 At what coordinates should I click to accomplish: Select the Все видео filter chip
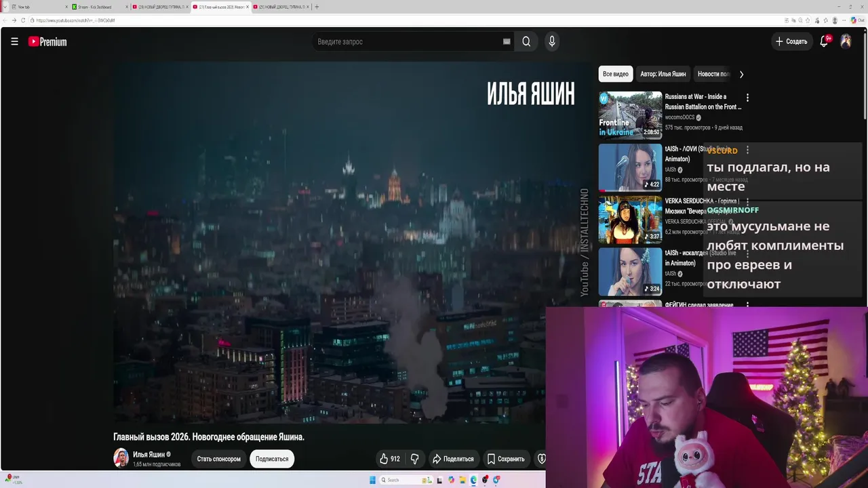click(x=616, y=74)
